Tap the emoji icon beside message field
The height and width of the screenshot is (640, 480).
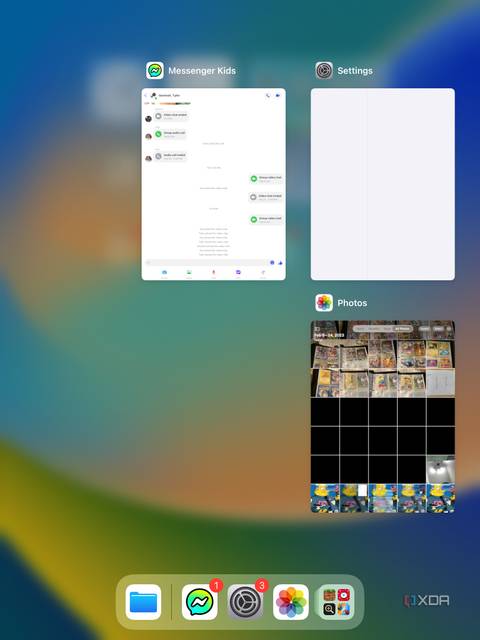tap(272, 262)
